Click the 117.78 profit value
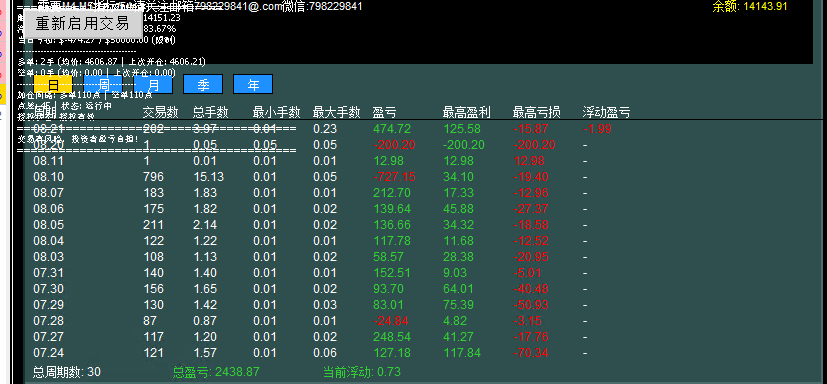This screenshot has width=827, height=384. (392, 241)
